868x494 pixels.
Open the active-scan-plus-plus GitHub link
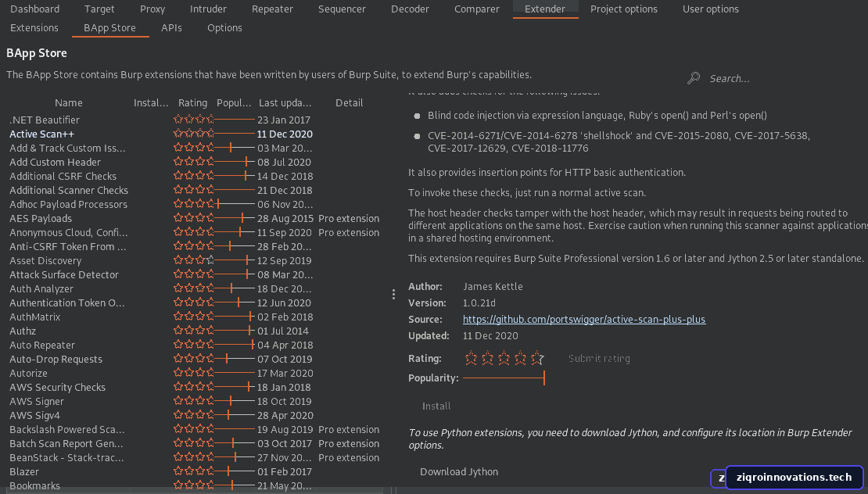click(x=584, y=319)
